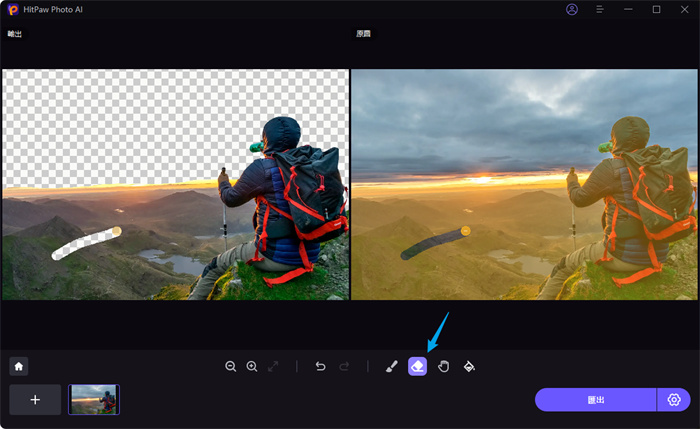Open the user account profile
Image resolution: width=700 pixels, height=429 pixels.
tap(572, 9)
